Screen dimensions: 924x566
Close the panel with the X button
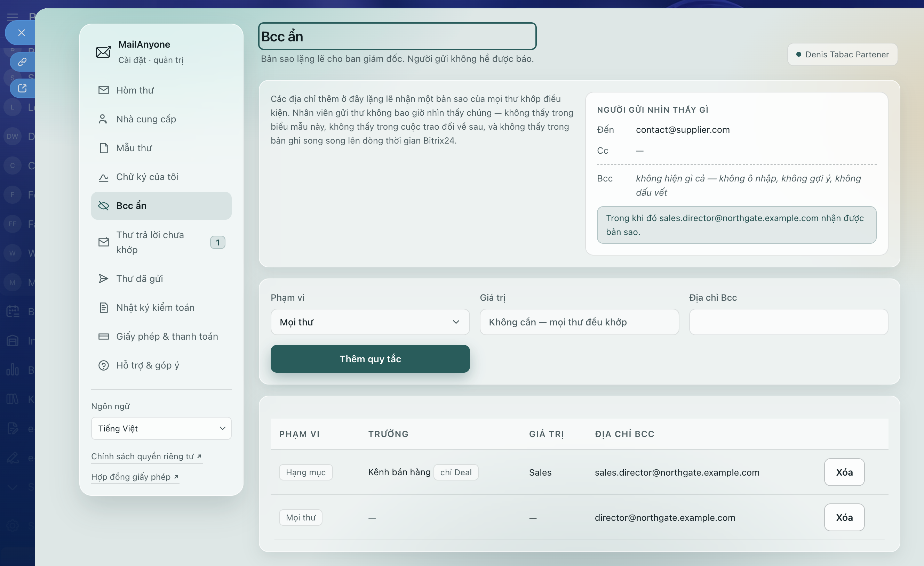21,33
